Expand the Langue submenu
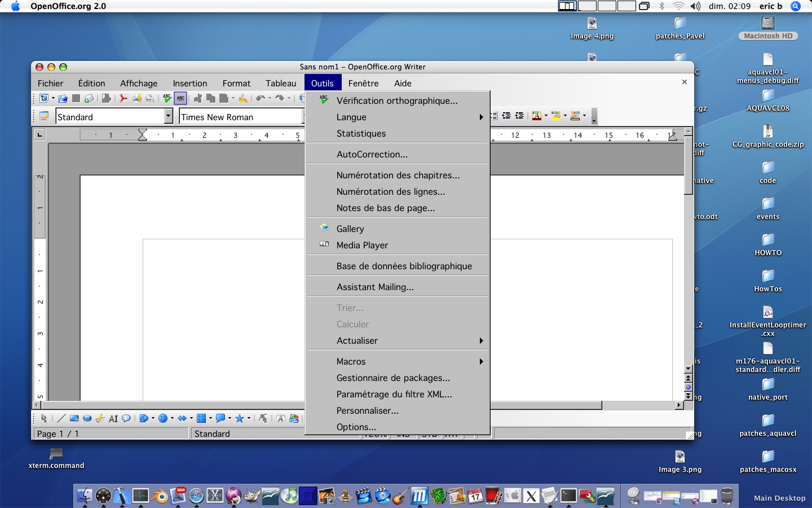This screenshot has height=508, width=812. tap(398, 117)
